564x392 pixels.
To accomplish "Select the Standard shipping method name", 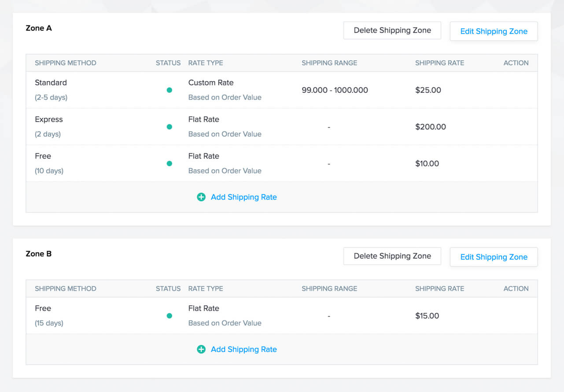I will click(51, 83).
